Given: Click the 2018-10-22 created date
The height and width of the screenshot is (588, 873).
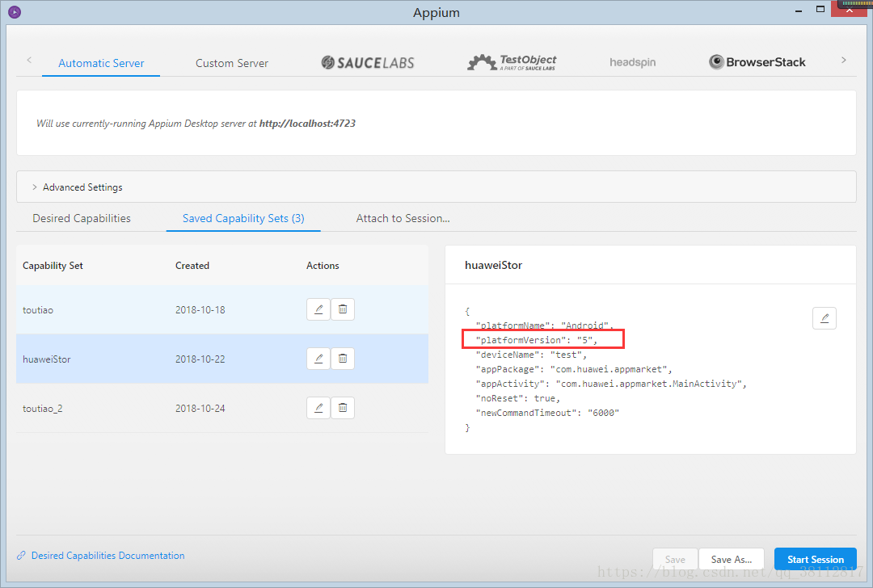Looking at the screenshot, I should point(200,359).
